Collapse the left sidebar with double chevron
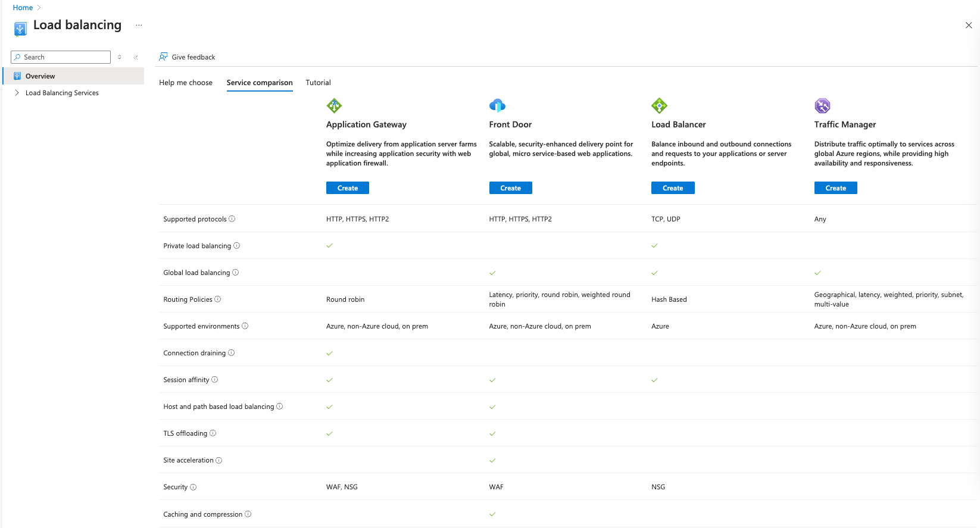The image size is (980, 528). 136,57
